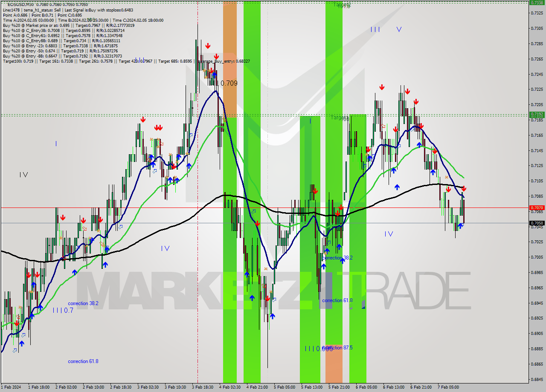The height and width of the screenshot is (392, 546).
Task: Click the 0.7125 price axis label
Action: 537,166
